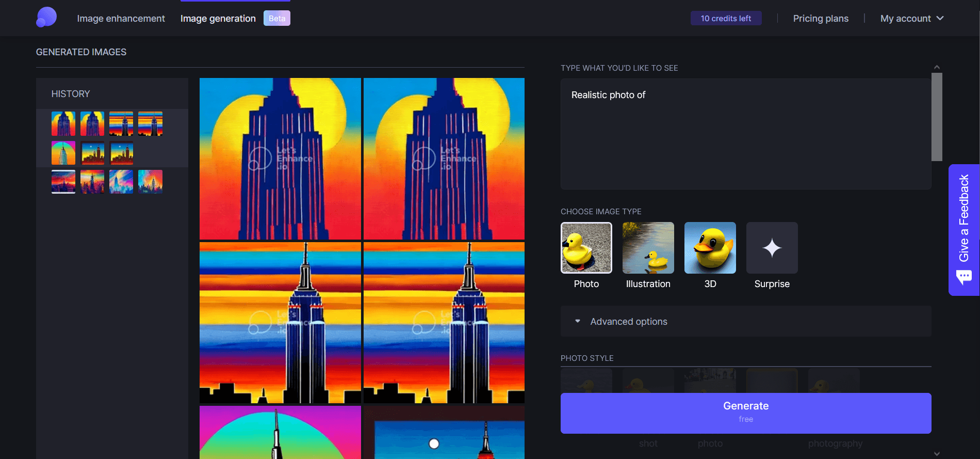Click the right panel vertical scrollbar
Screen dimensions: 980x459
point(937,117)
